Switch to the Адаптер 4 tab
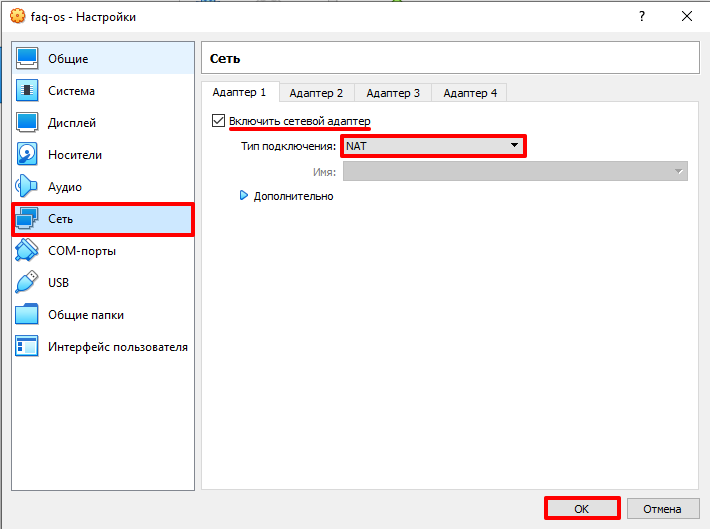 pyautogui.click(x=470, y=93)
